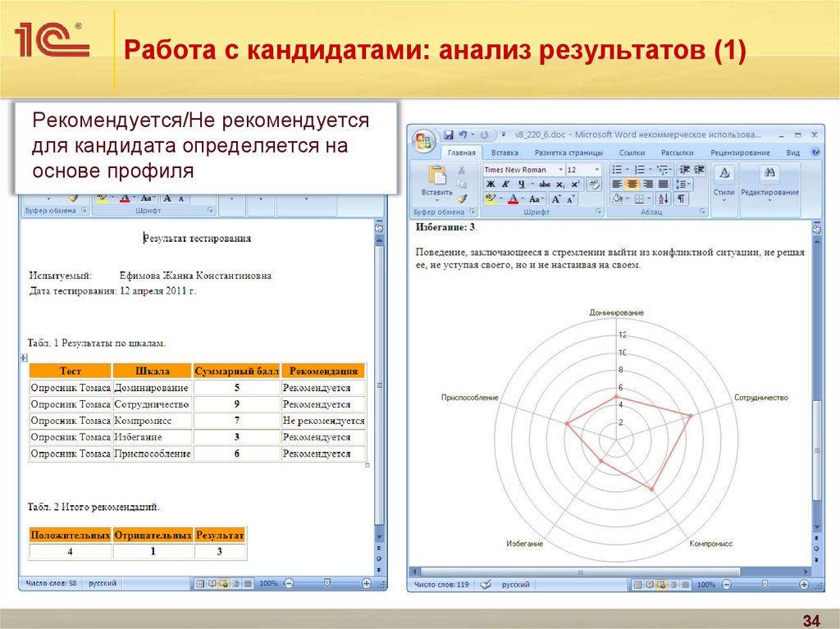Toggle italic (К) formatting
The image size is (840, 629).
pos(505,185)
